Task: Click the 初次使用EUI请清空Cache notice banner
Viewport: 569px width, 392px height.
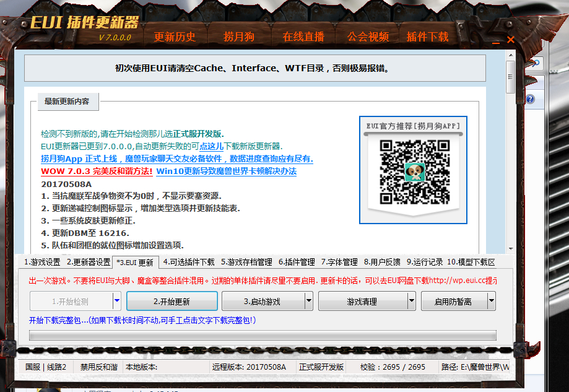Action: click(x=255, y=68)
